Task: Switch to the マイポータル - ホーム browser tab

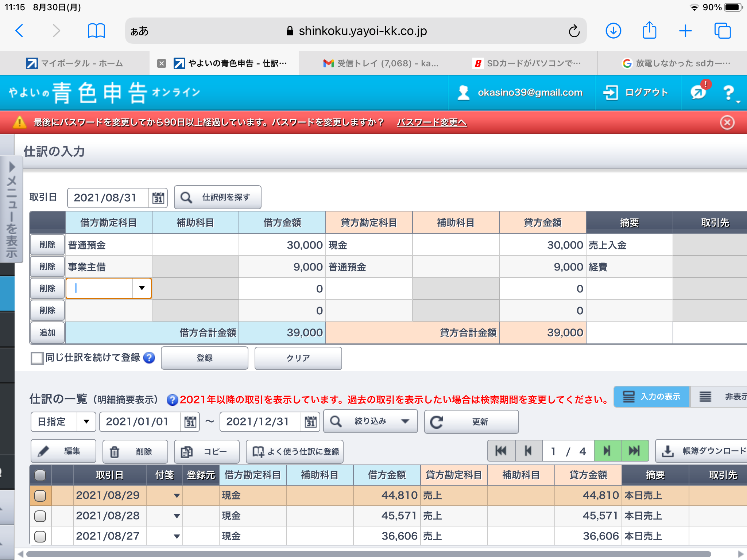Action: coord(75,63)
